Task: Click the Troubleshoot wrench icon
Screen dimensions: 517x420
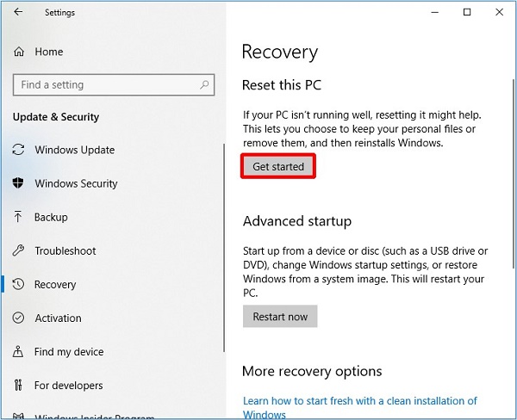Action: (x=19, y=250)
